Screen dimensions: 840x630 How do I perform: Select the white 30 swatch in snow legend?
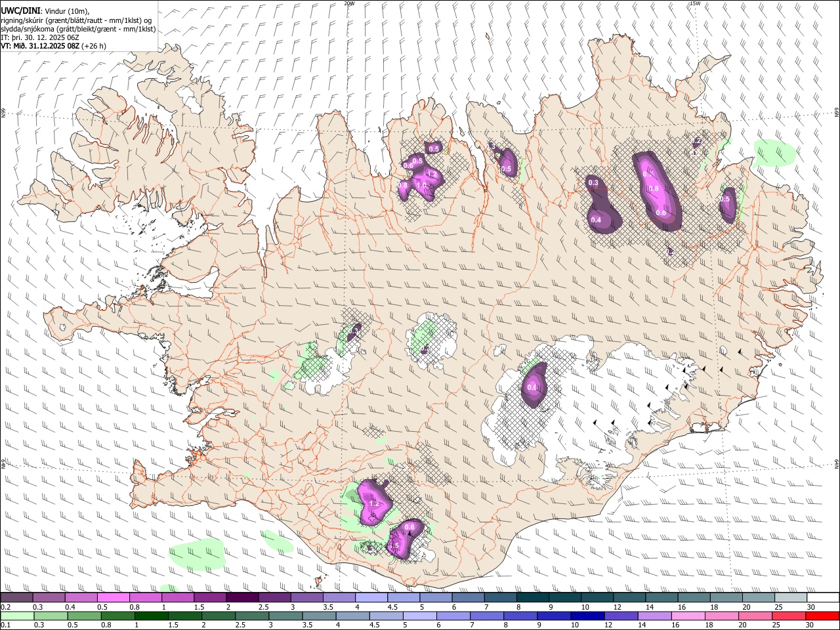pyautogui.click(x=822, y=598)
